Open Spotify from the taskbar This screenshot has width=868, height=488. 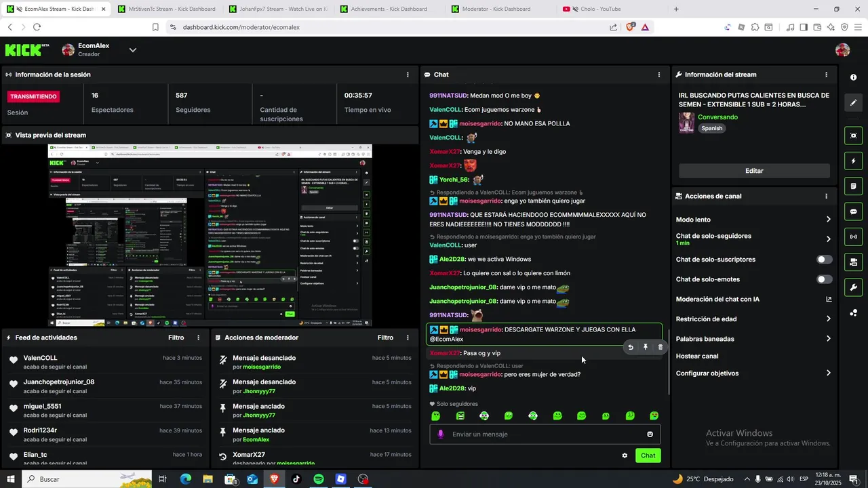tap(319, 479)
